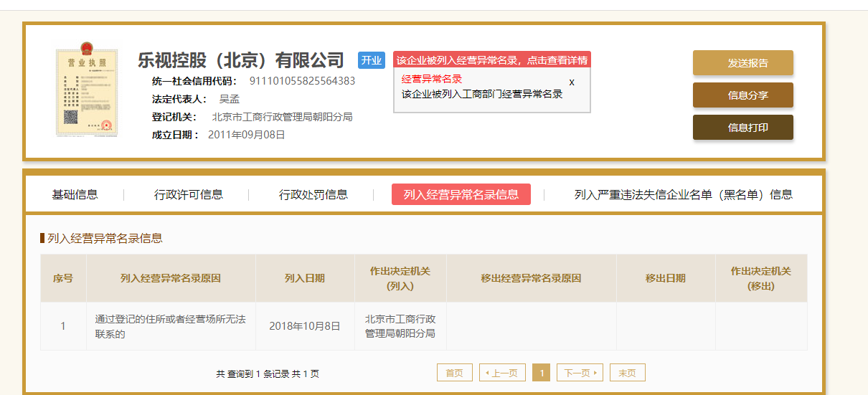This screenshot has height=395, width=868.
Task: Click the 信息分享 button
Action: click(x=743, y=95)
